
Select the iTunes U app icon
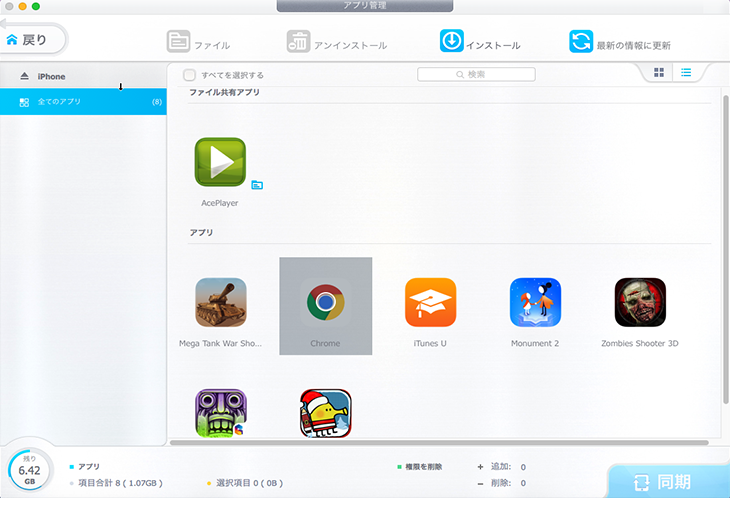point(431,302)
